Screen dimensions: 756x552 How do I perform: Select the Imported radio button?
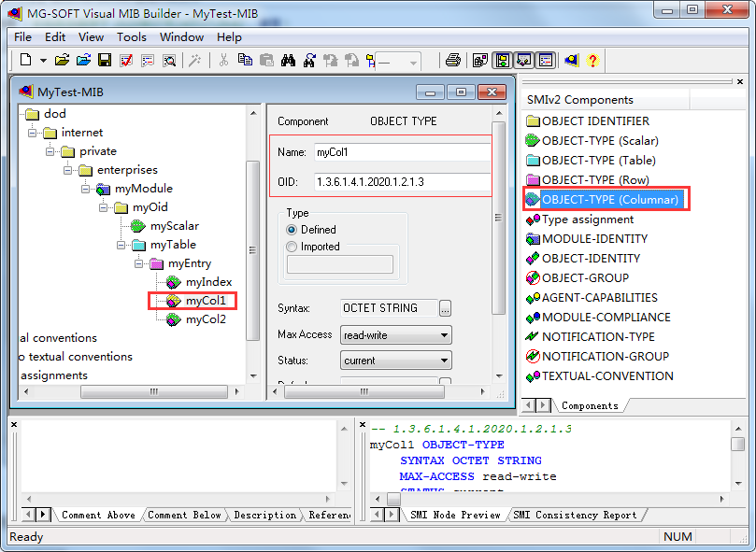click(292, 247)
